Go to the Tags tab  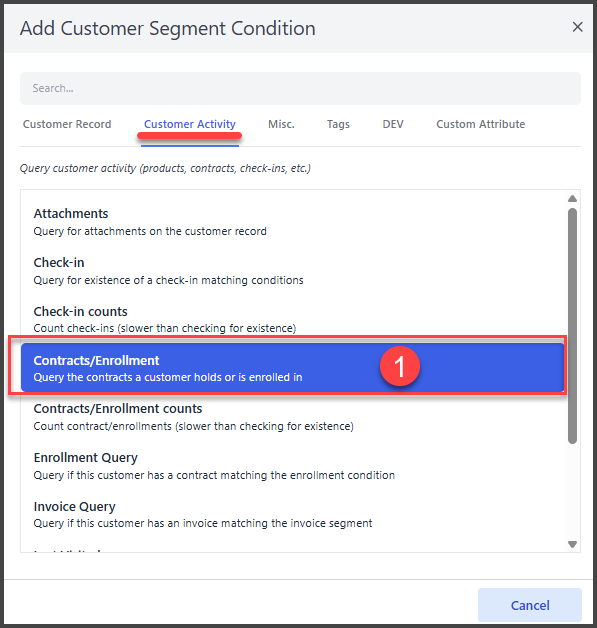338,124
